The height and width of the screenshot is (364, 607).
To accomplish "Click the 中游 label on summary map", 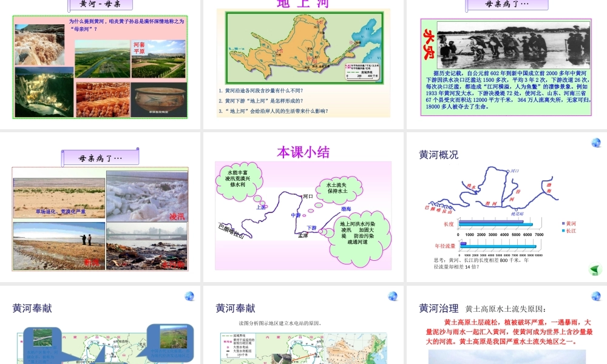I will [296, 215].
